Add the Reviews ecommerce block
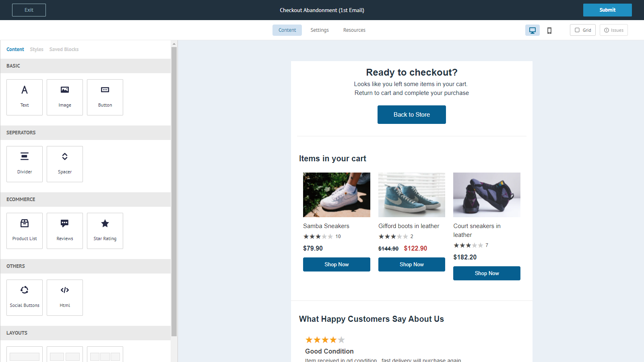 (x=65, y=231)
